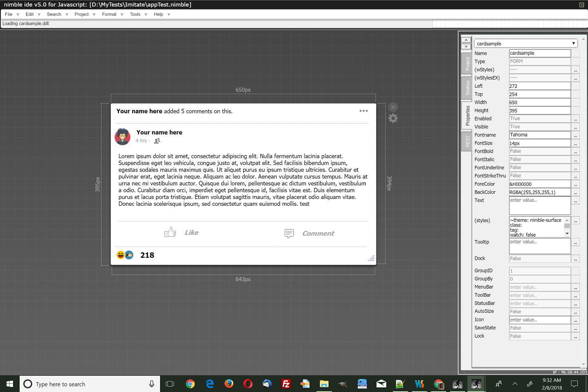
Task: Click the blue thumbs-up reaction icon
Action: click(x=129, y=255)
